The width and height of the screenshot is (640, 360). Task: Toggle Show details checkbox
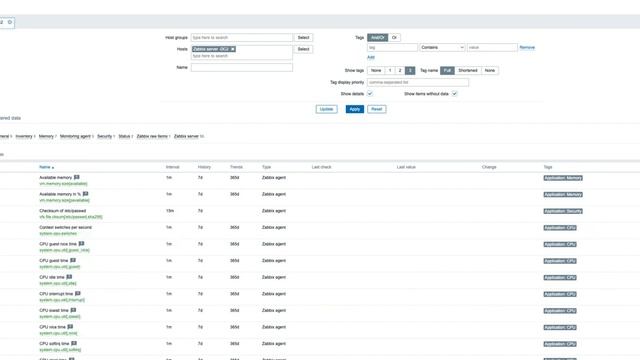tap(370, 93)
